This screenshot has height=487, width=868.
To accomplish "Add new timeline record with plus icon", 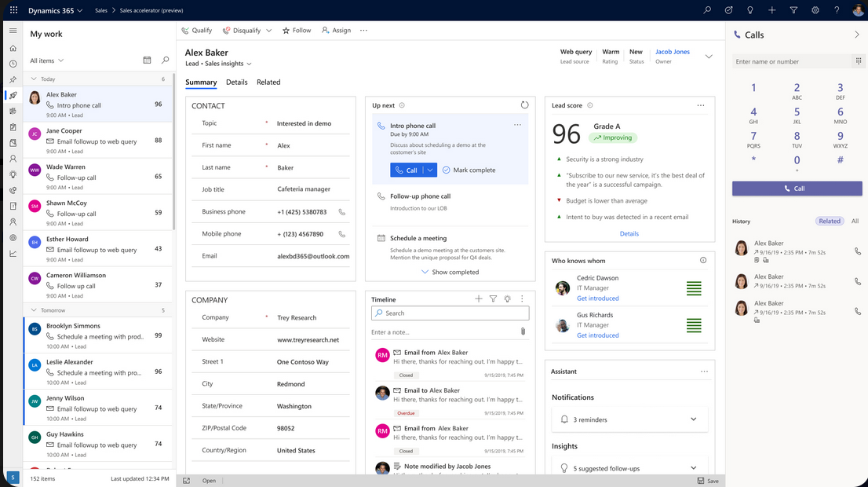I will (x=479, y=299).
